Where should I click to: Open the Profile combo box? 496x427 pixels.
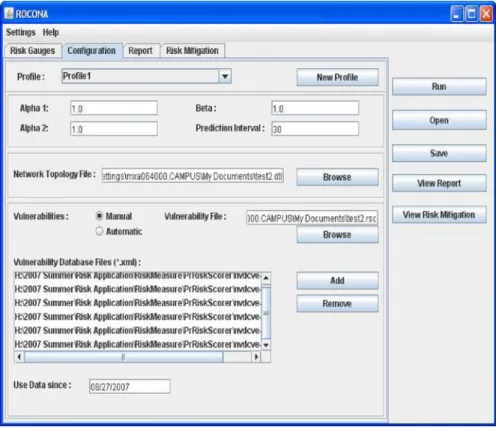[146, 76]
